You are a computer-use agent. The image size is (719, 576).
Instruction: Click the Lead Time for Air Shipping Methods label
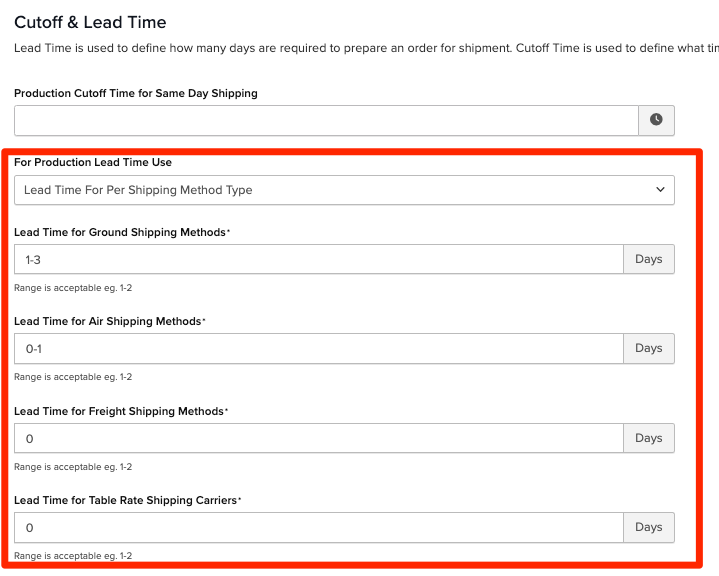tap(107, 321)
